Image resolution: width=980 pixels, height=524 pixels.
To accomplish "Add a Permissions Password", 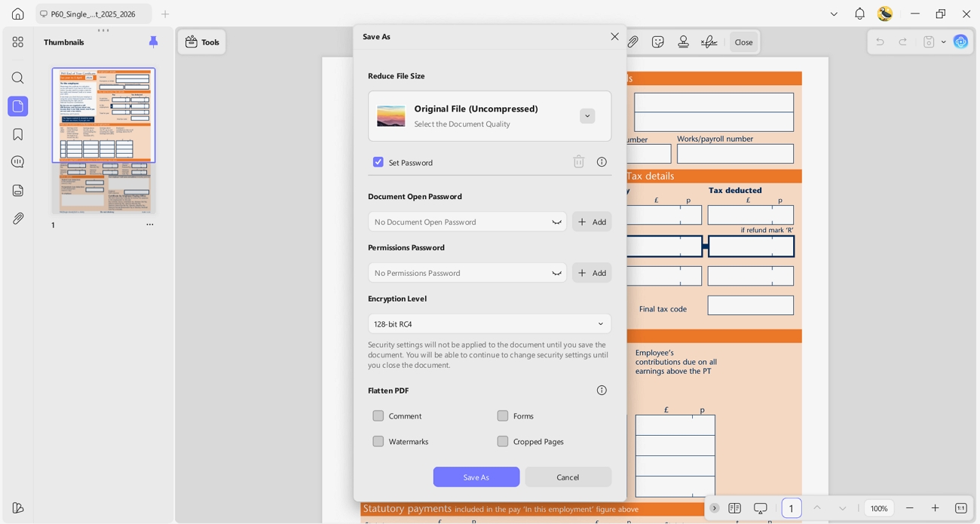I will point(592,273).
